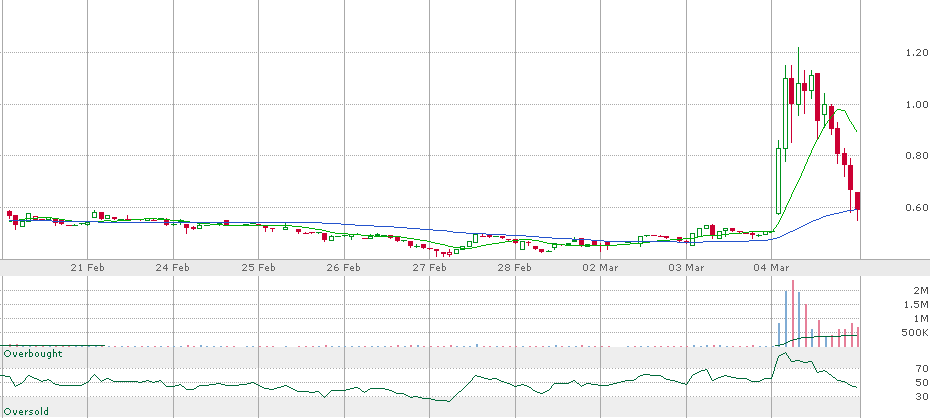Click the 1.5M volume axis label

(x=916, y=305)
